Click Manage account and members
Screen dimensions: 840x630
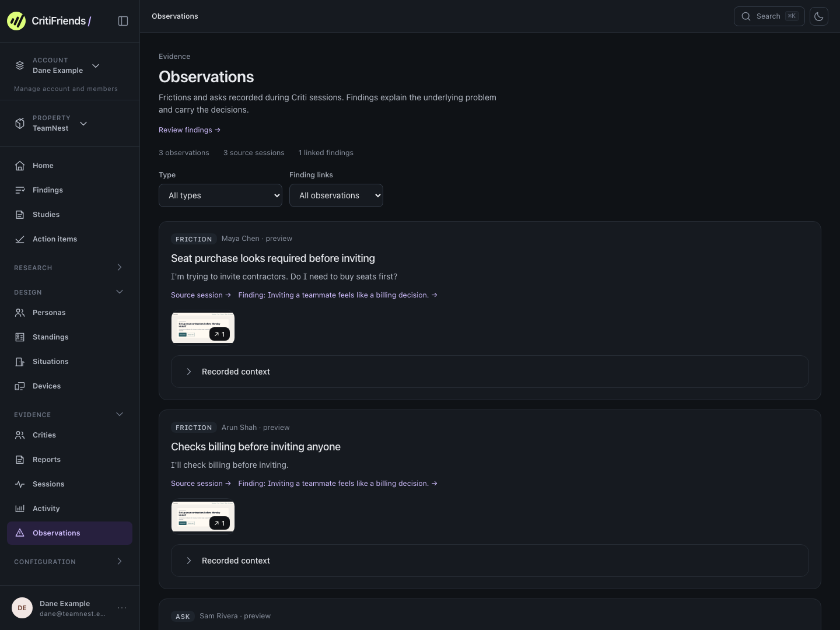[x=66, y=89]
